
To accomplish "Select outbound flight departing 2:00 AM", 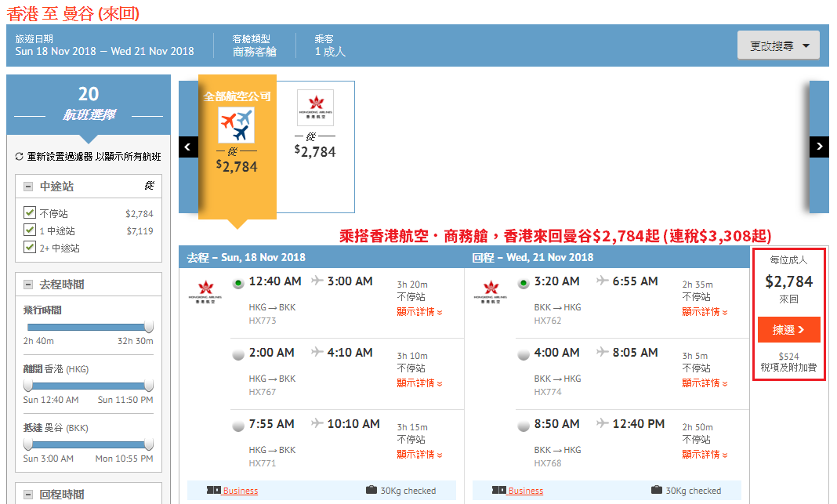I will pos(238,354).
